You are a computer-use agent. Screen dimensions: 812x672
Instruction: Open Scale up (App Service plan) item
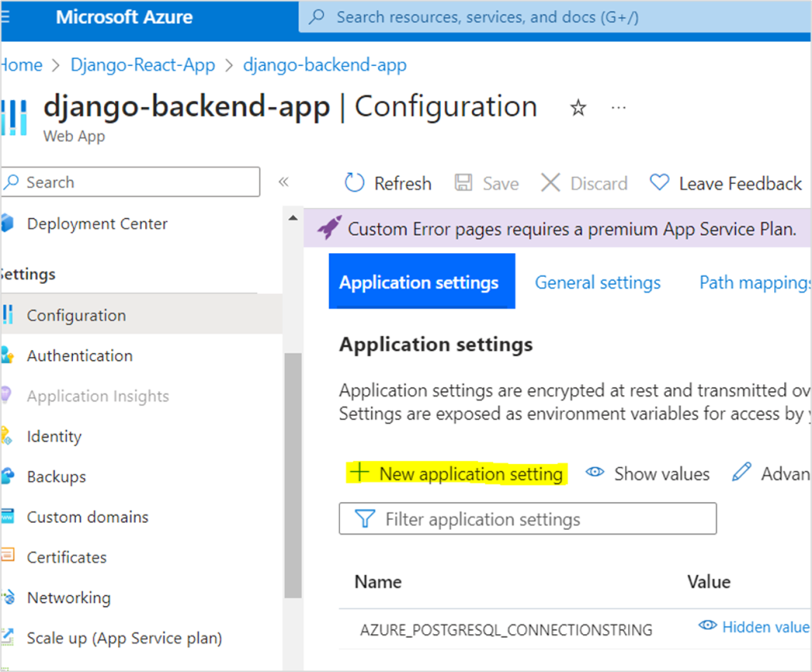(x=124, y=639)
